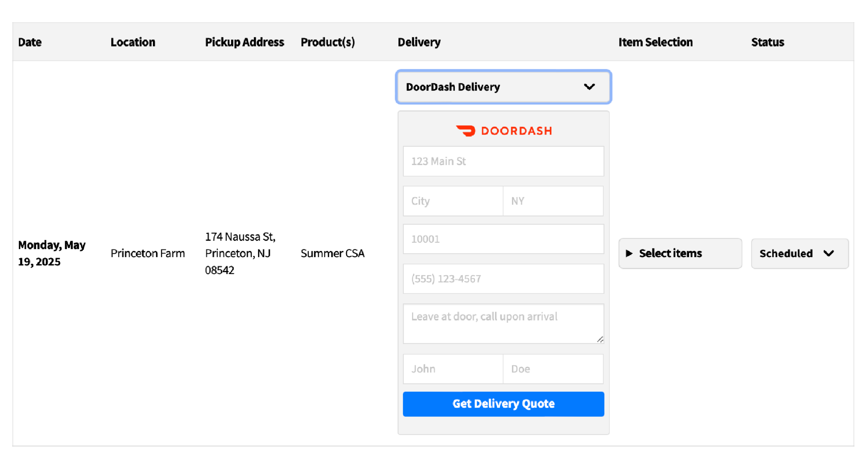Click the Princeton Farm location text

148,253
